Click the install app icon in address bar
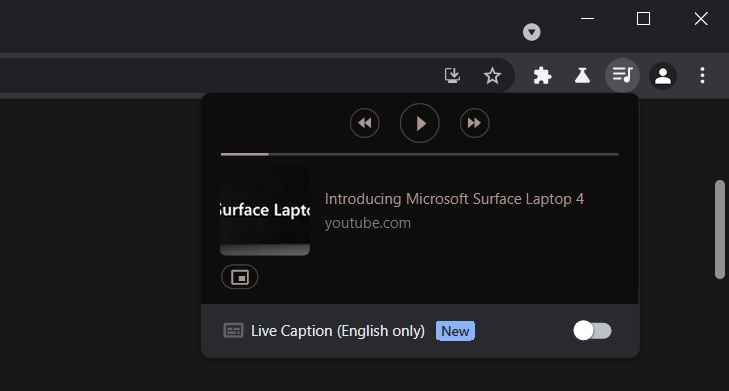 coord(452,75)
